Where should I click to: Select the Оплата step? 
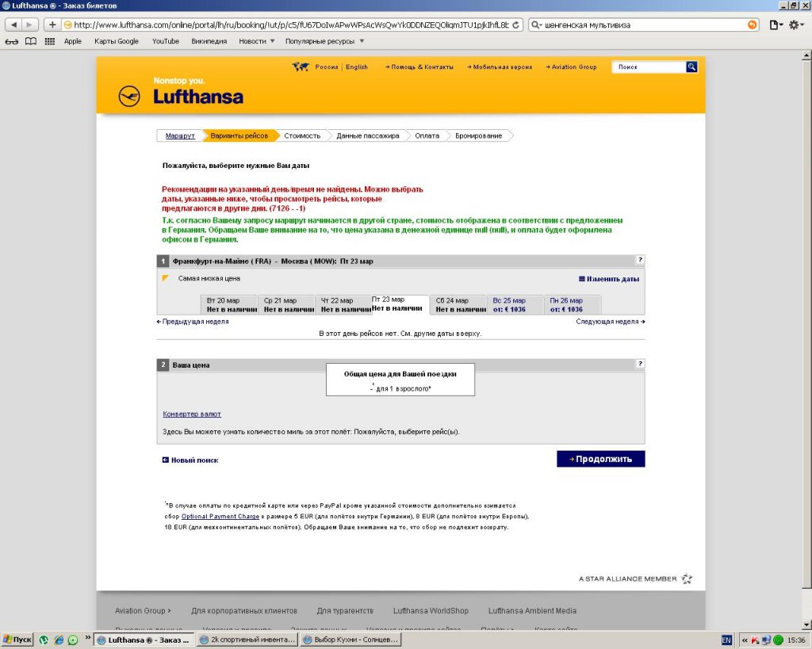tap(427, 136)
